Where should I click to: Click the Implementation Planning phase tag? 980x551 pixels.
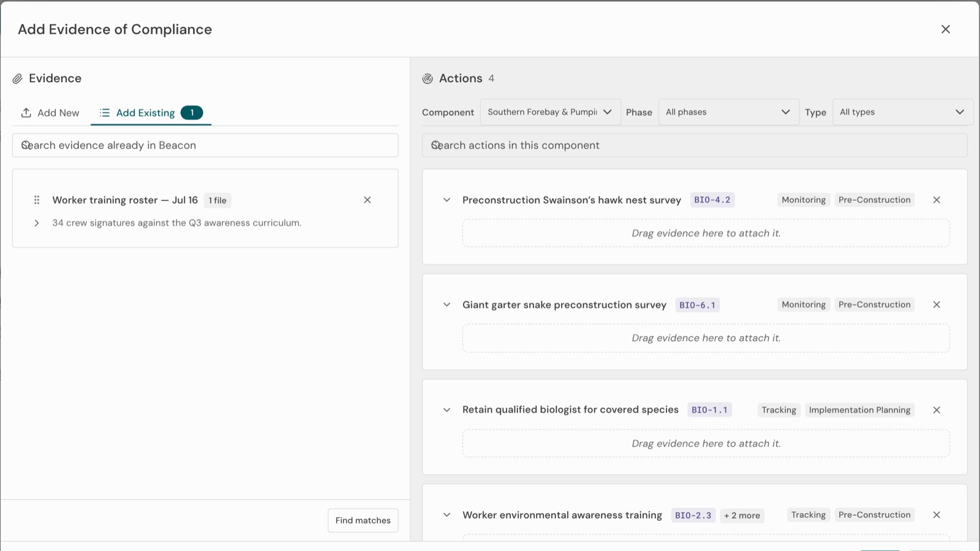click(x=859, y=410)
